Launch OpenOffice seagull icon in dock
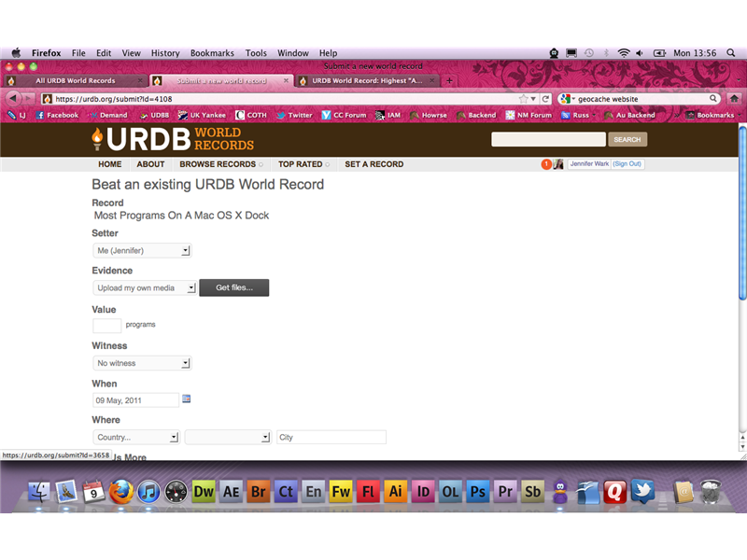The height and width of the screenshot is (560, 747). click(x=587, y=492)
